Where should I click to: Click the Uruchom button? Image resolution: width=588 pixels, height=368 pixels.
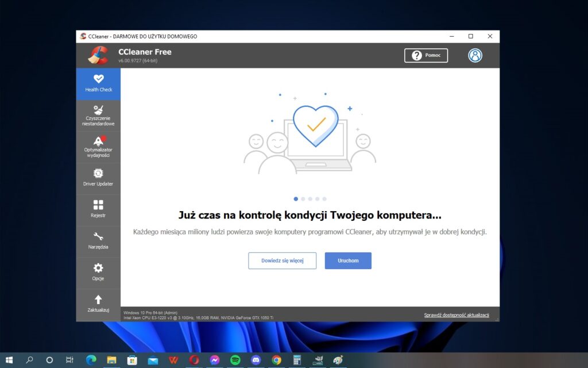click(348, 260)
